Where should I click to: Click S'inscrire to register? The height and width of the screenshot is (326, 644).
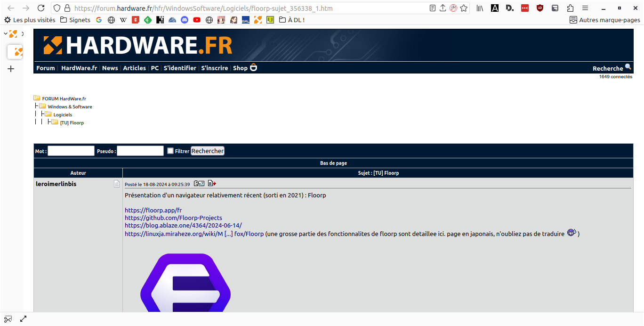click(x=215, y=68)
